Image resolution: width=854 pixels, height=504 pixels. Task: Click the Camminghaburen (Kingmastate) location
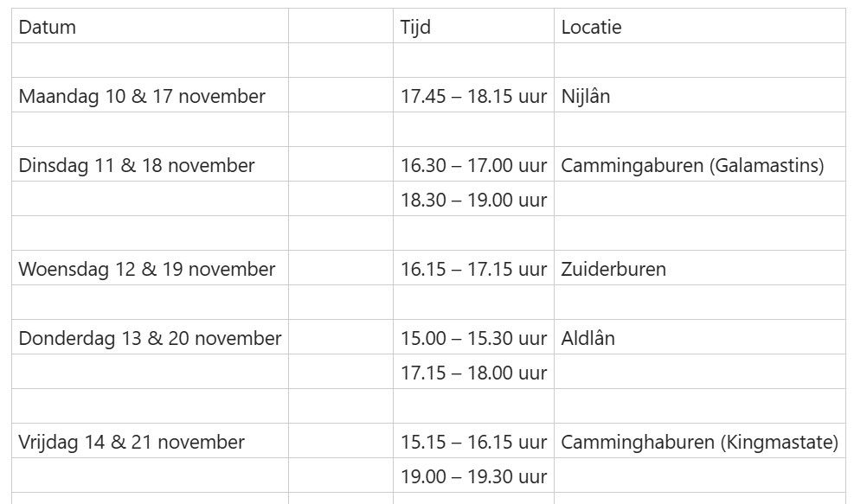(699, 442)
